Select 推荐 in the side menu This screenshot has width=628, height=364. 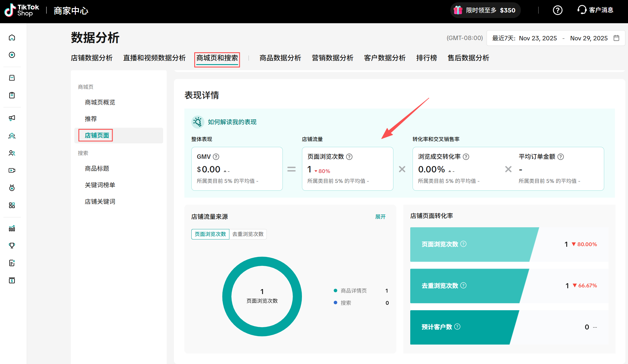click(x=91, y=119)
